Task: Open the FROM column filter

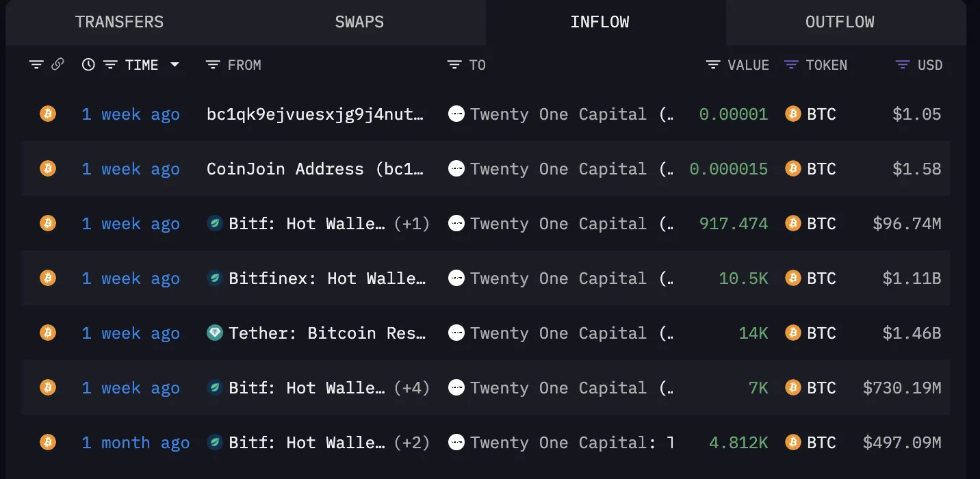Action: pyautogui.click(x=213, y=65)
